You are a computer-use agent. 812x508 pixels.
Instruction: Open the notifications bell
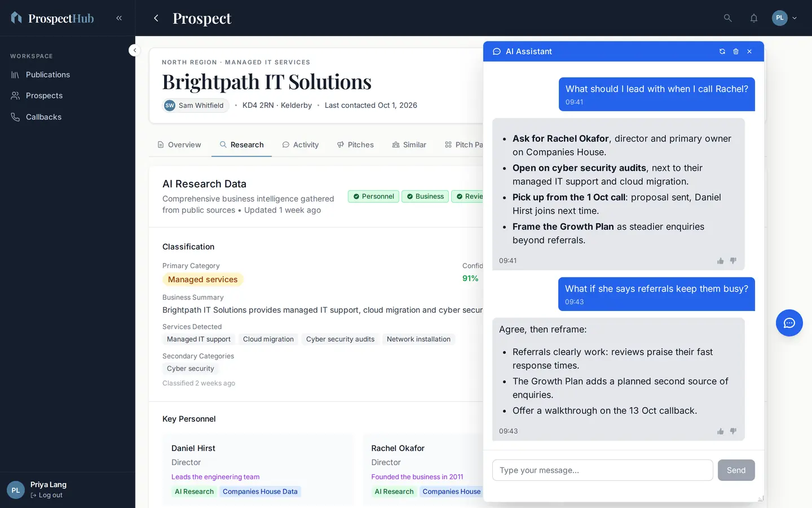tap(753, 18)
